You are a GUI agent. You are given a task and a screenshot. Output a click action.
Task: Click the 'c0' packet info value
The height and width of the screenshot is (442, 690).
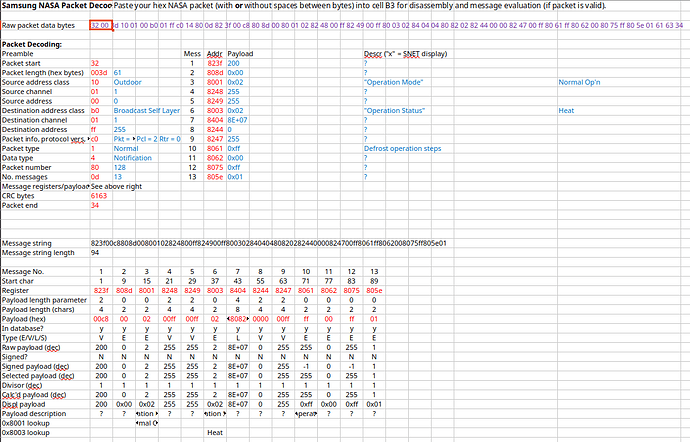coord(95,139)
